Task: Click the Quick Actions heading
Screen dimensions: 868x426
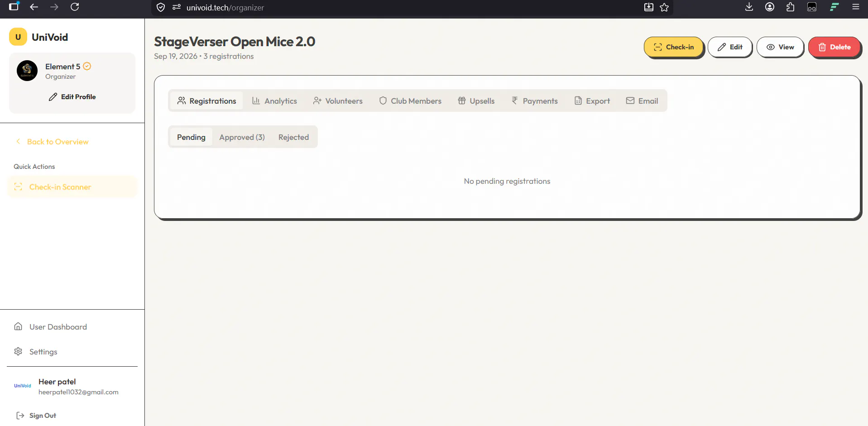Action: tap(34, 167)
